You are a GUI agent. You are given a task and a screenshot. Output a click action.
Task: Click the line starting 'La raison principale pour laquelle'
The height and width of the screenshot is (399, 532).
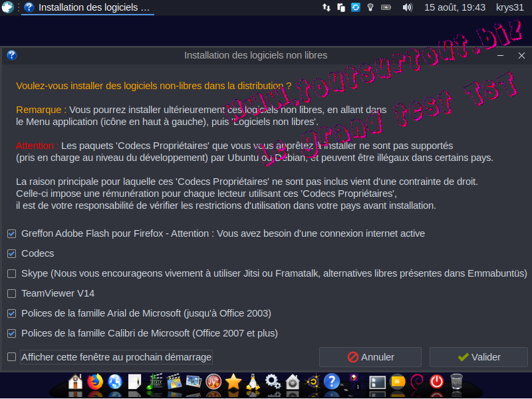[247, 182]
